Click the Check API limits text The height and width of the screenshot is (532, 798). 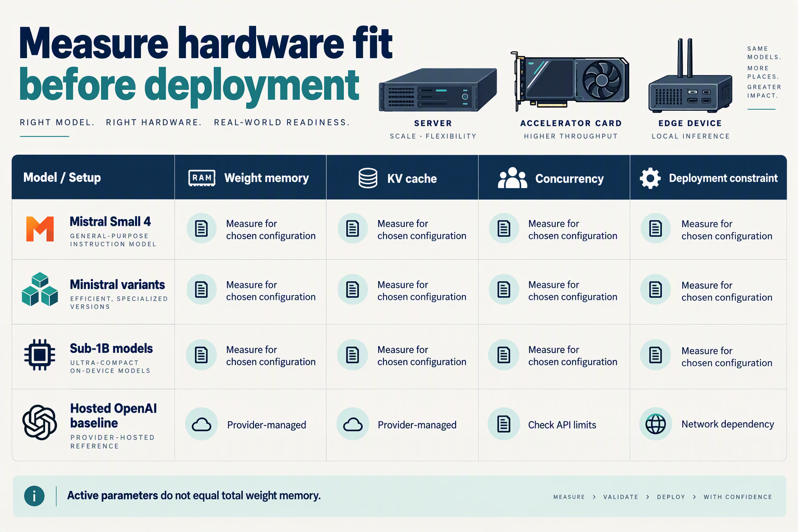click(562, 425)
